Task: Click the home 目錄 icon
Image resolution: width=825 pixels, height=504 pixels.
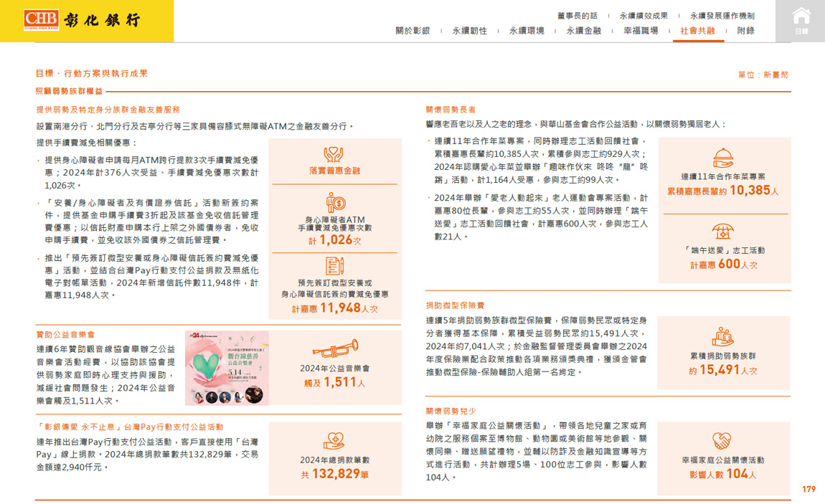Action: pyautogui.click(x=801, y=21)
